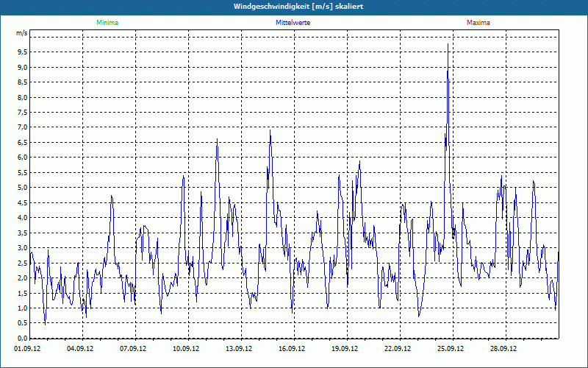Image resolution: width=588 pixels, height=368 pixels.
Task: Click the 16.09.12 date label
Action: coord(292,350)
